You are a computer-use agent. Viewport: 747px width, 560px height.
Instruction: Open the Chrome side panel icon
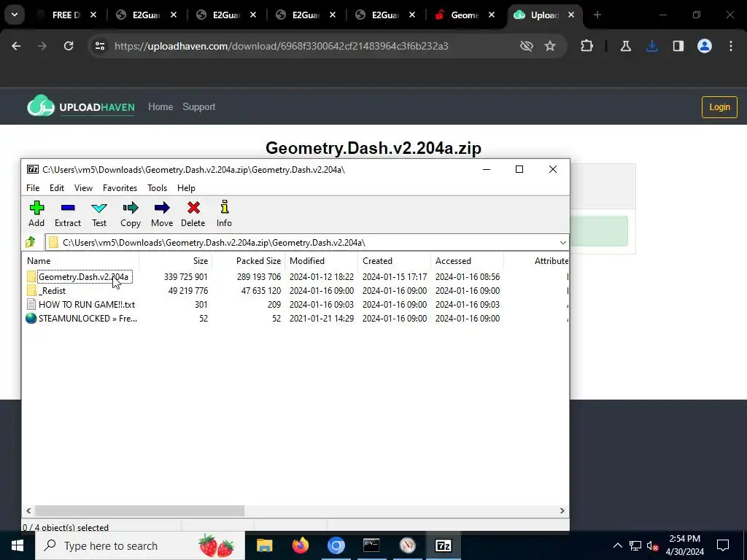[x=678, y=46]
